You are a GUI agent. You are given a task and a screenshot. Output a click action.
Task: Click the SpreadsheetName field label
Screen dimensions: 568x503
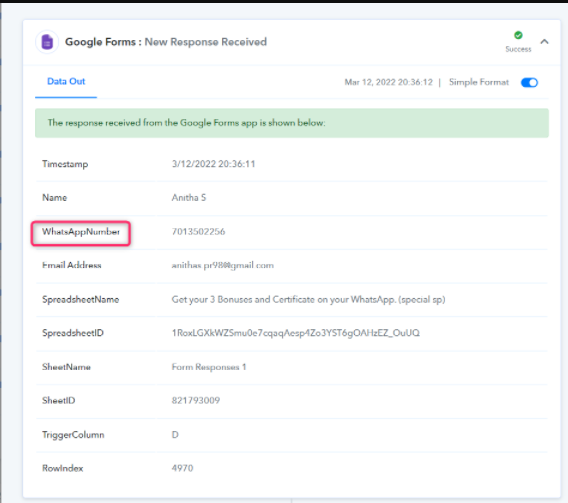point(80,299)
